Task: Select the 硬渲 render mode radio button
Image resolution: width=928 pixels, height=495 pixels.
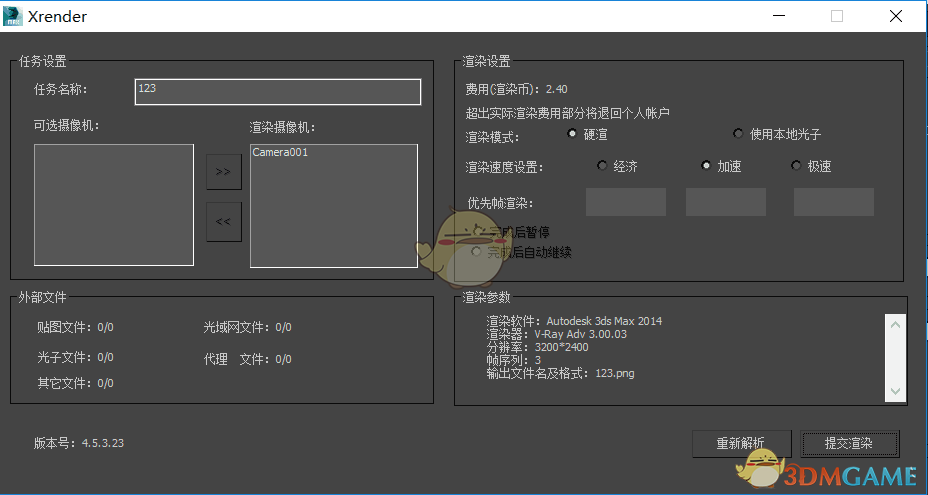Action: pos(572,133)
